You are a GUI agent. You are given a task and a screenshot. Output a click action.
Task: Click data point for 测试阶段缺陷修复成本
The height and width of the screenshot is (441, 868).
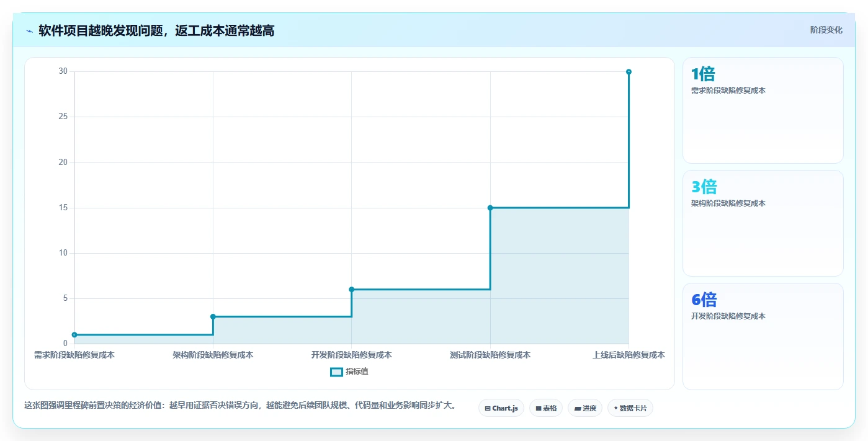pos(490,208)
